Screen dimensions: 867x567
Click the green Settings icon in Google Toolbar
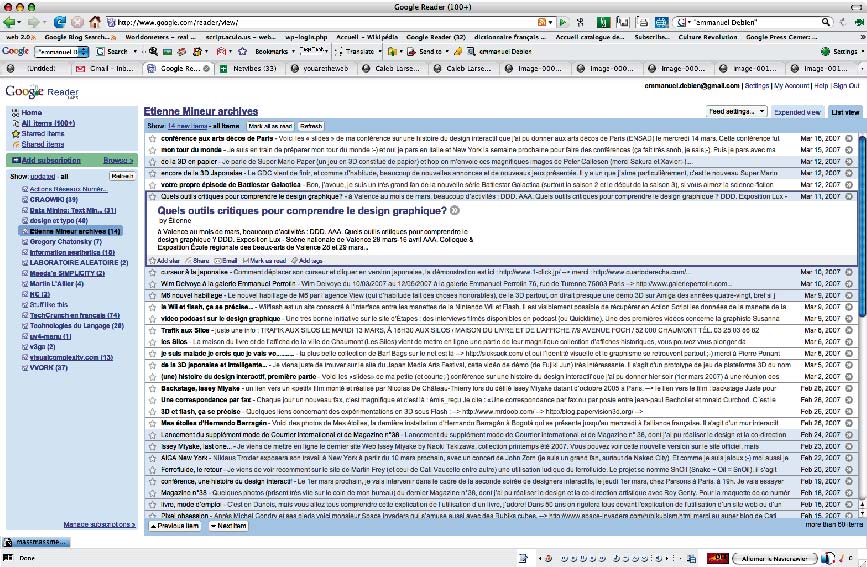click(826, 51)
